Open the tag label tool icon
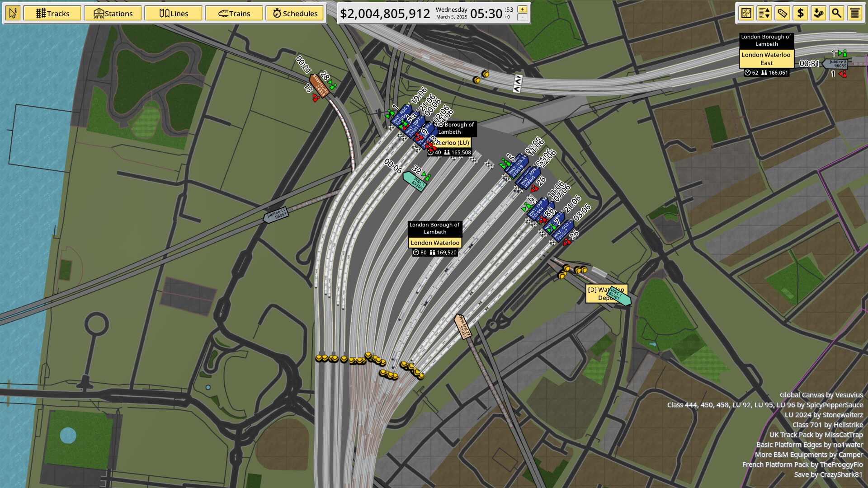868x488 pixels. tap(782, 13)
